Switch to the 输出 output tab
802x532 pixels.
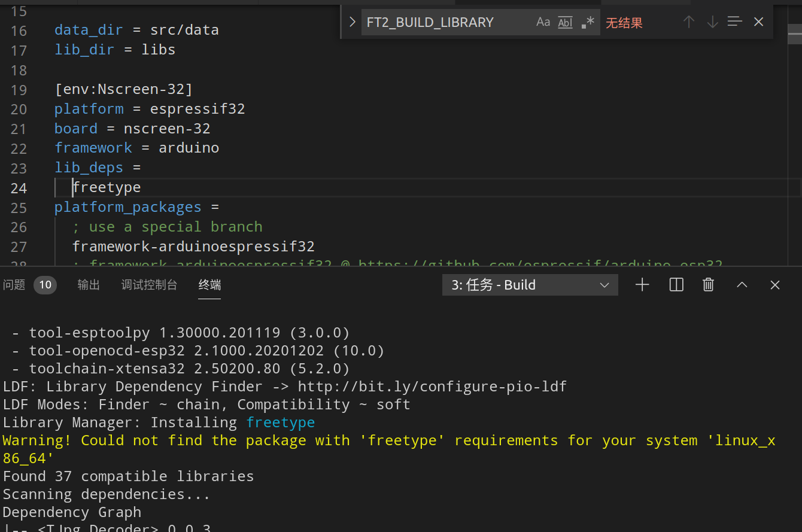89,285
